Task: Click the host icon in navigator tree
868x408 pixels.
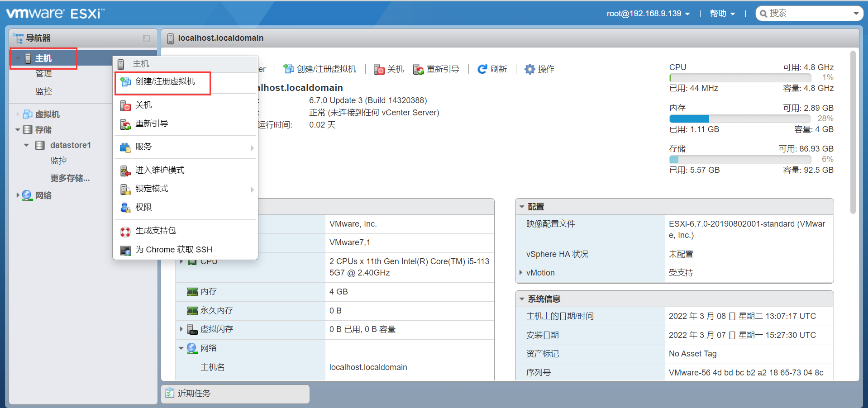Action: 28,58
